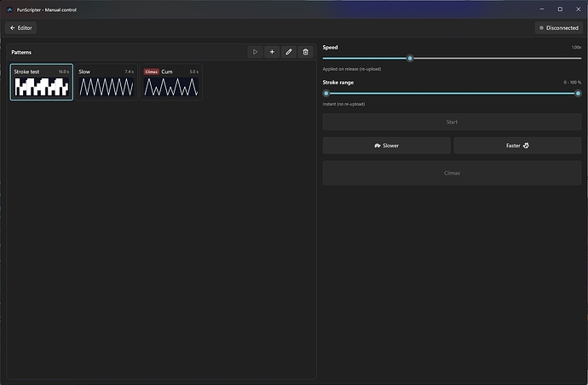The image size is (588, 385).
Task: Click the red Climax badge tag
Action: (152, 72)
